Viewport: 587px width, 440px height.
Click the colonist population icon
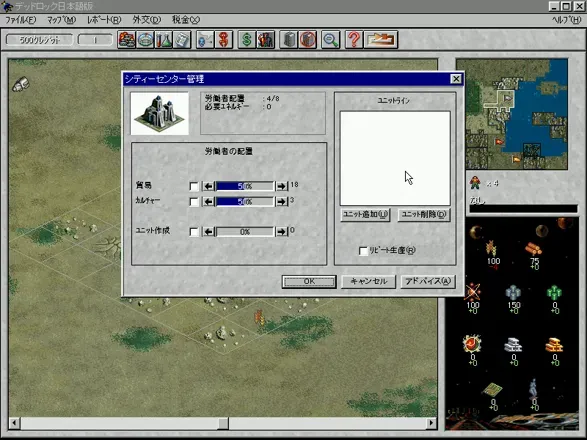475,183
